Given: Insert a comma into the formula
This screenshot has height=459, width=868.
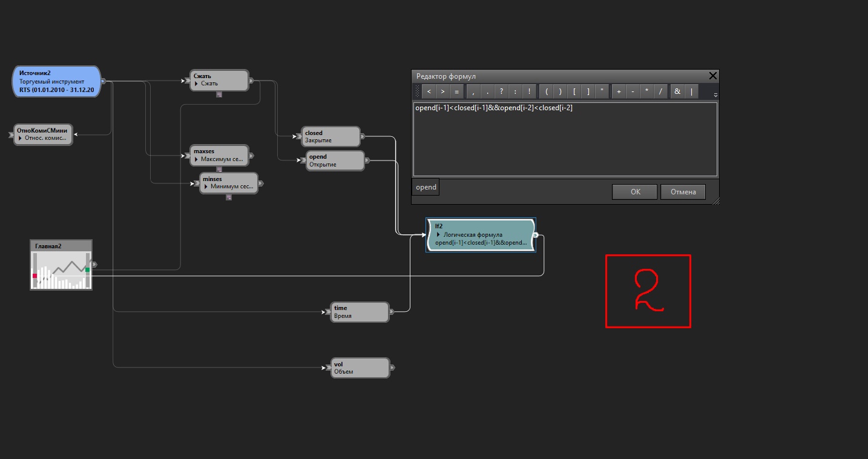Looking at the screenshot, I should (x=473, y=91).
